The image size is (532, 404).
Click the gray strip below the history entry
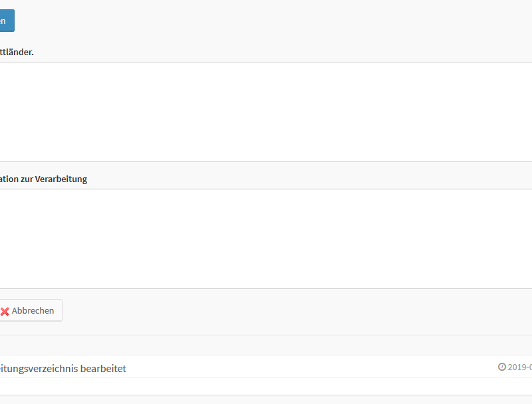point(266,399)
